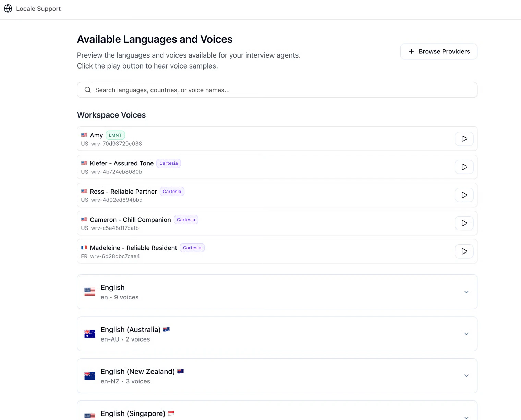521x420 pixels.
Task: Play the Amy voice sample
Action: pos(464,139)
